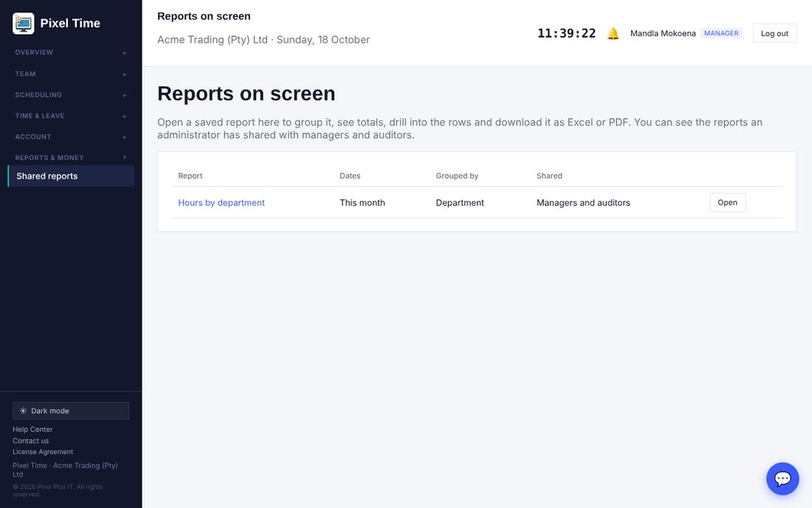Click the MANAGER role badge
The image size is (812, 508).
pyautogui.click(x=721, y=33)
